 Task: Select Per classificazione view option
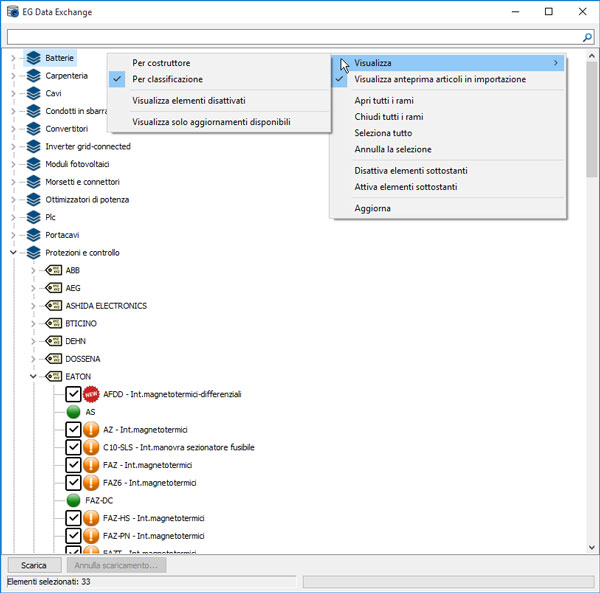220,80
